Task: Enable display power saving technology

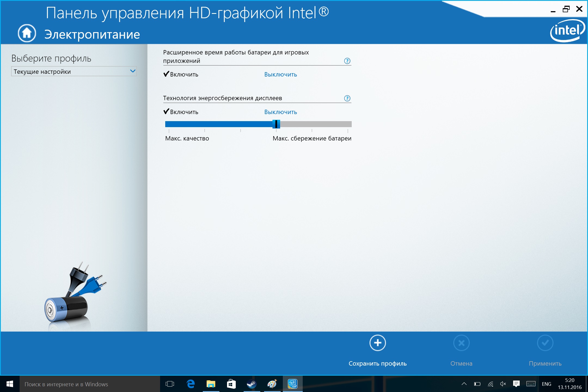Action: [x=181, y=112]
